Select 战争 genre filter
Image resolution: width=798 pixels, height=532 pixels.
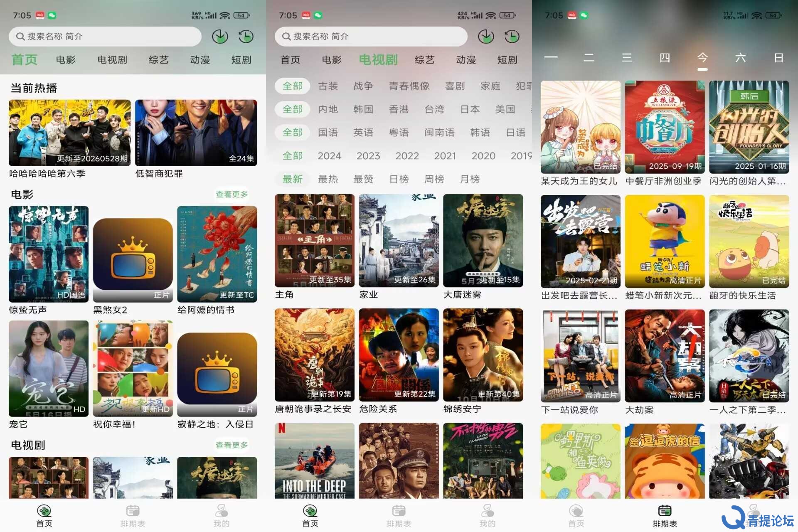coord(363,86)
